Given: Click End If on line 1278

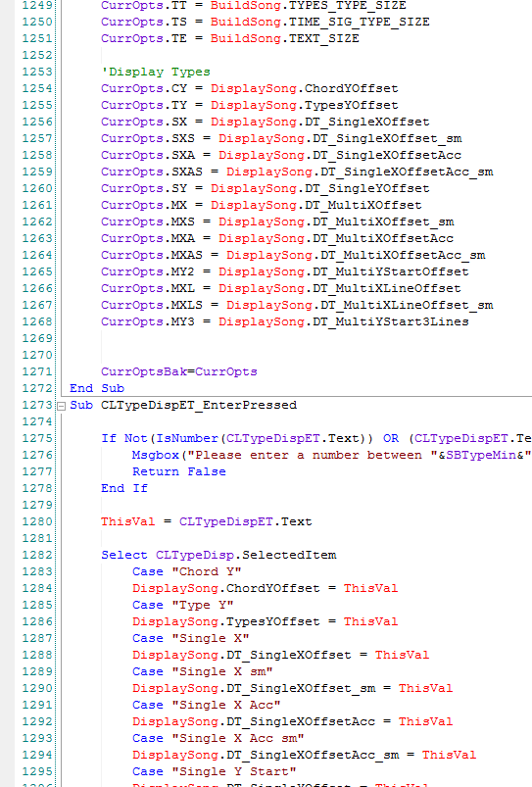Looking at the screenshot, I should pos(124,488).
